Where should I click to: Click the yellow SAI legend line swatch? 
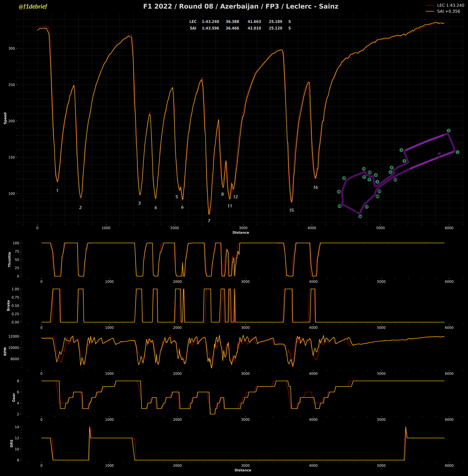coord(430,11)
